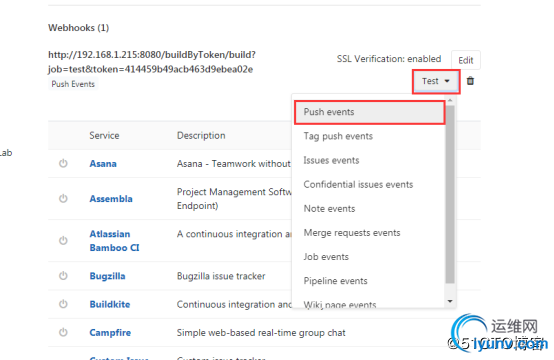Toggle power icon for Assembla service
The height and width of the screenshot is (360, 554).
(x=63, y=199)
